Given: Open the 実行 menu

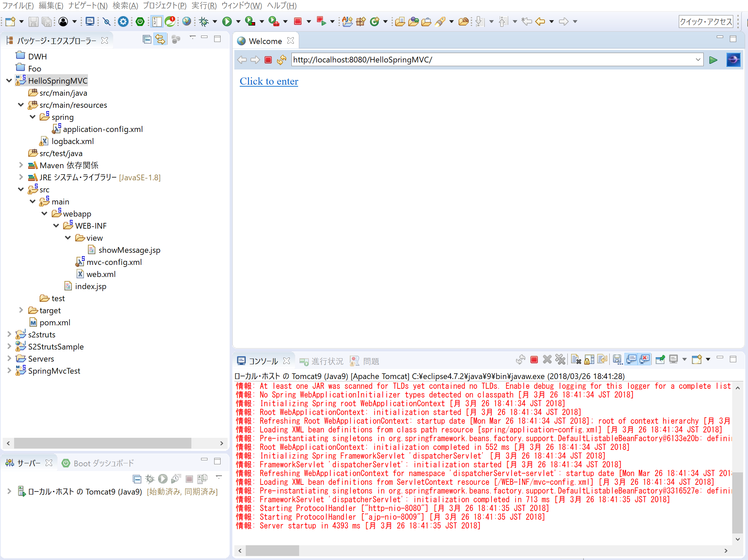Looking at the screenshot, I should [204, 5].
